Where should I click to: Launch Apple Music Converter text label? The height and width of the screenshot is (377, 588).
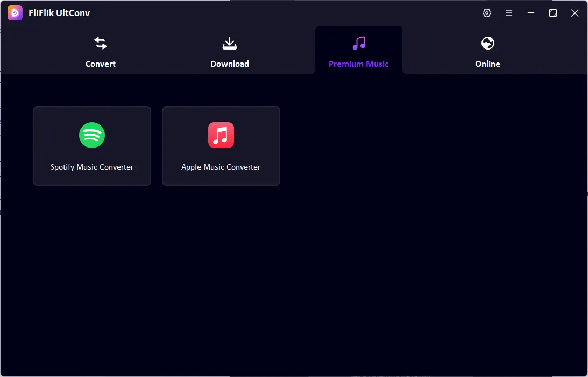click(x=221, y=167)
